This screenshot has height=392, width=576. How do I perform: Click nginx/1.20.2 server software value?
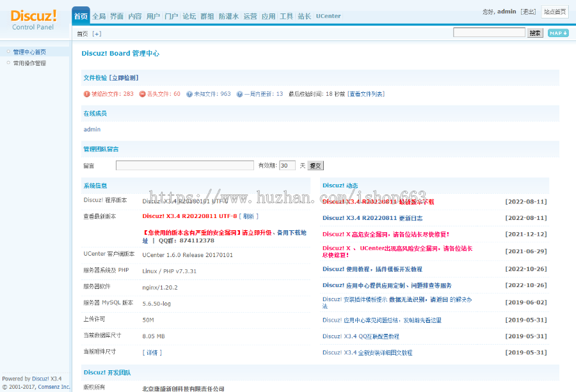pos(160,287)
